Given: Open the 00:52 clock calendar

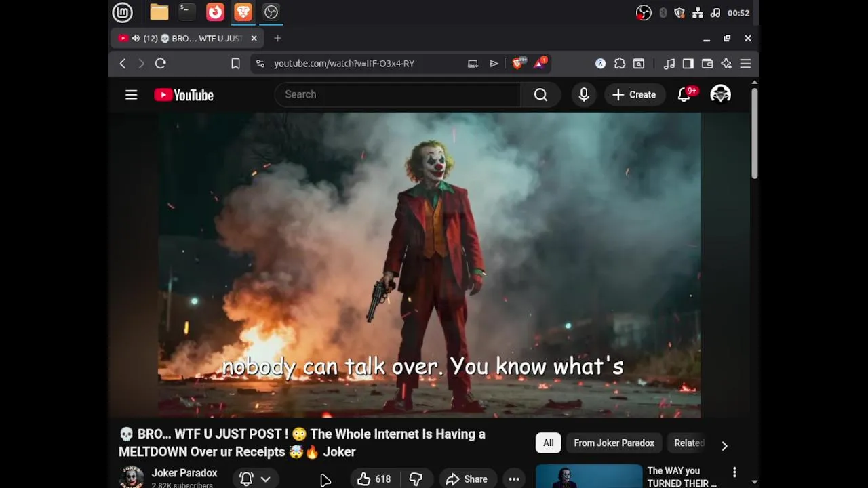Looking at the screenshot, I should point(738,13).
